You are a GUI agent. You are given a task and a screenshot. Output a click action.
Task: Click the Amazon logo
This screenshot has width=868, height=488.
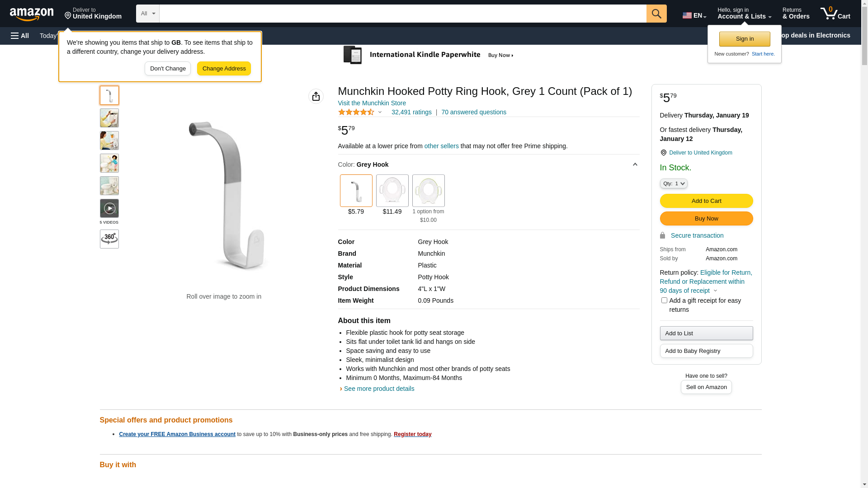(32, 14)
